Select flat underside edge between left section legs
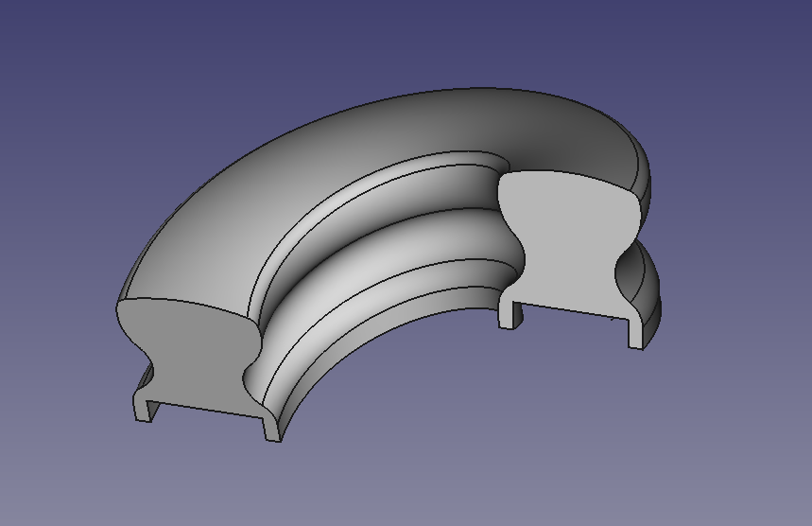This screenshot has width=812, height=526. (x=207, y=409)
